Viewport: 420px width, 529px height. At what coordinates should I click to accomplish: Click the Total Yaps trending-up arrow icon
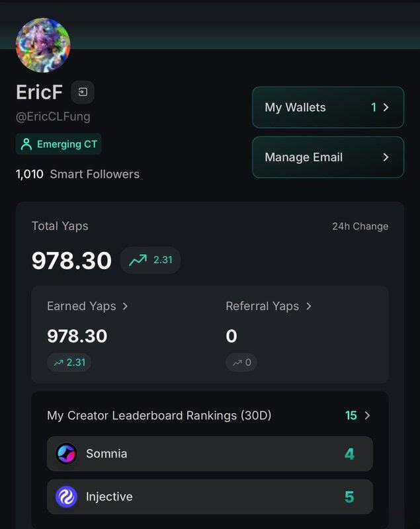pyautogui.click(x=138, y=260)
